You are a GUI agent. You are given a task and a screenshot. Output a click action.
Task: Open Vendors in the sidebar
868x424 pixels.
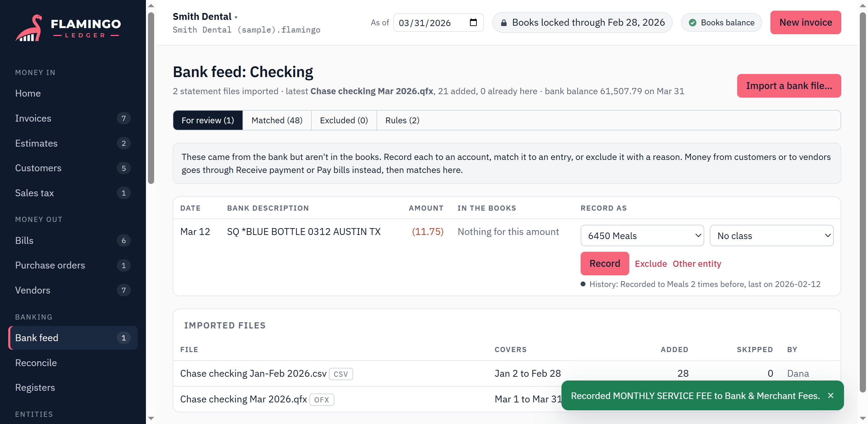[73, 290]
